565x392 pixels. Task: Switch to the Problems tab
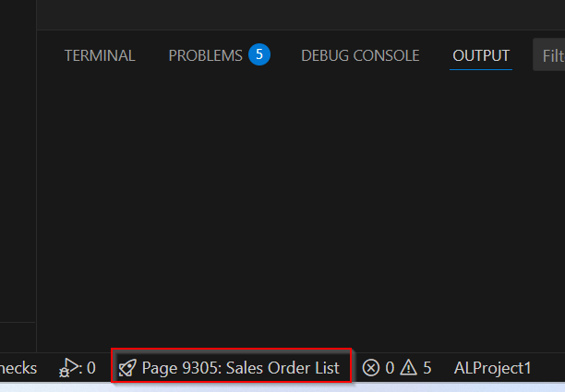pos(205,55)
